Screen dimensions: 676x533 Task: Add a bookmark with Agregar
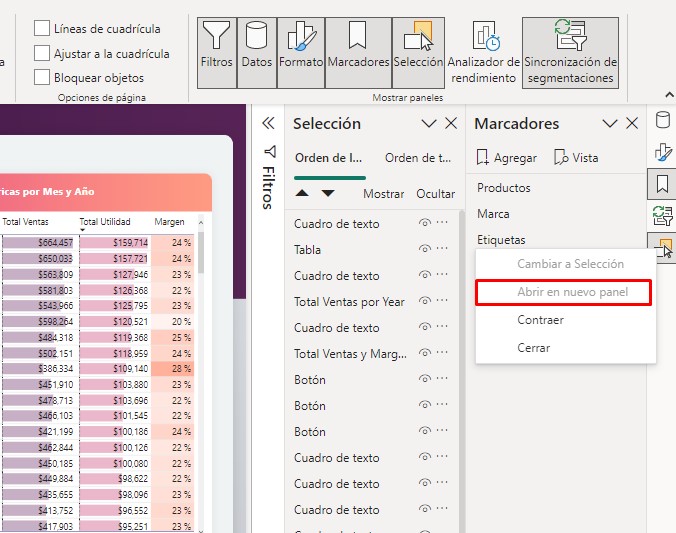(507, 158)
